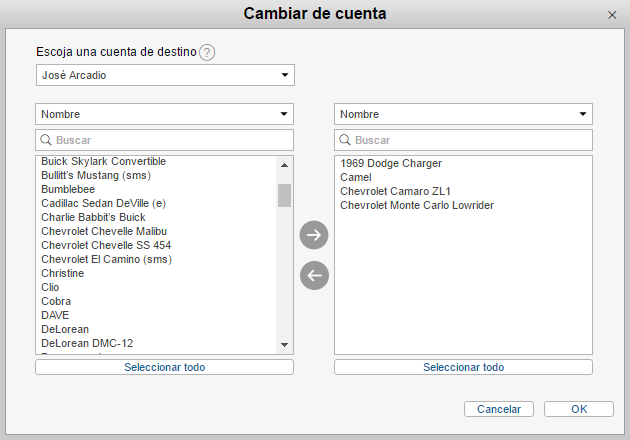Select Cadillac Sedan DeVille (e)
This screenshot has width=630, height=440.
pos(103,203)
